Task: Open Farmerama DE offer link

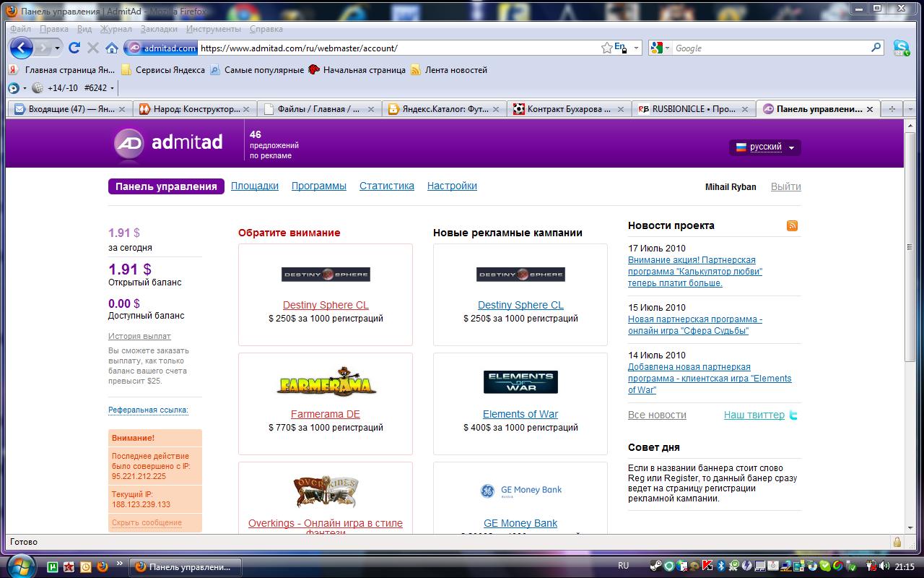Action: click(x=326, y=414)
